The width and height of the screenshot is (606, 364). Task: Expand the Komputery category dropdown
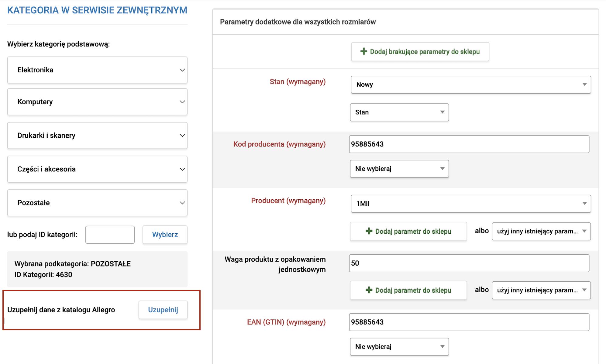(x=97, y=102)
